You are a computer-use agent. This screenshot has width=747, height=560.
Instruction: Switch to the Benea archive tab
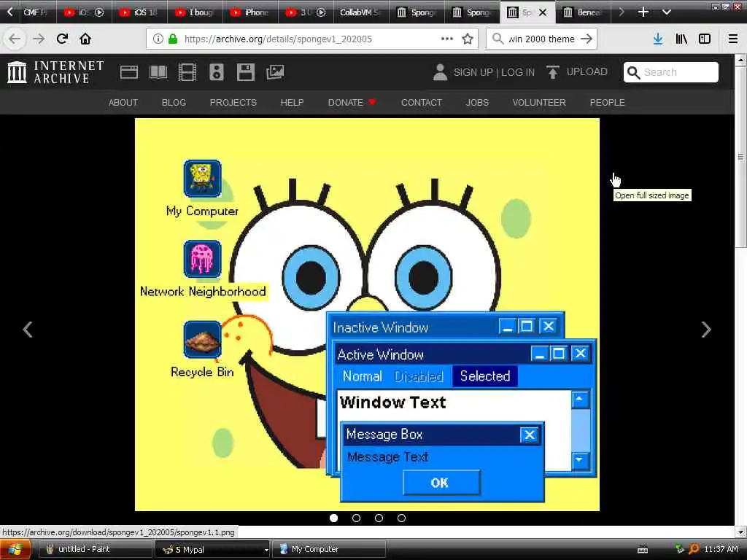coord(582,12)
